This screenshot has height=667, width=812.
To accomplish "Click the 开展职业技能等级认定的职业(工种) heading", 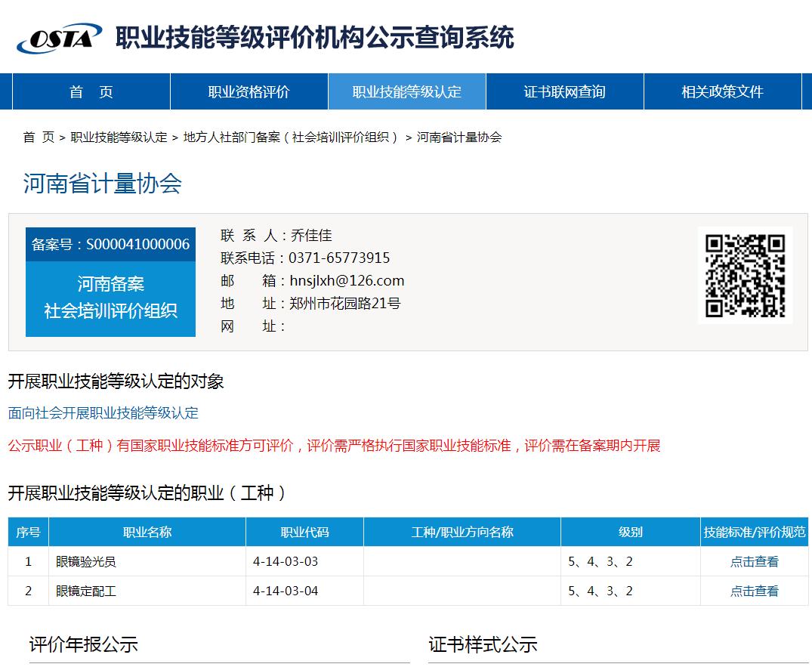I will click(147, 493).
